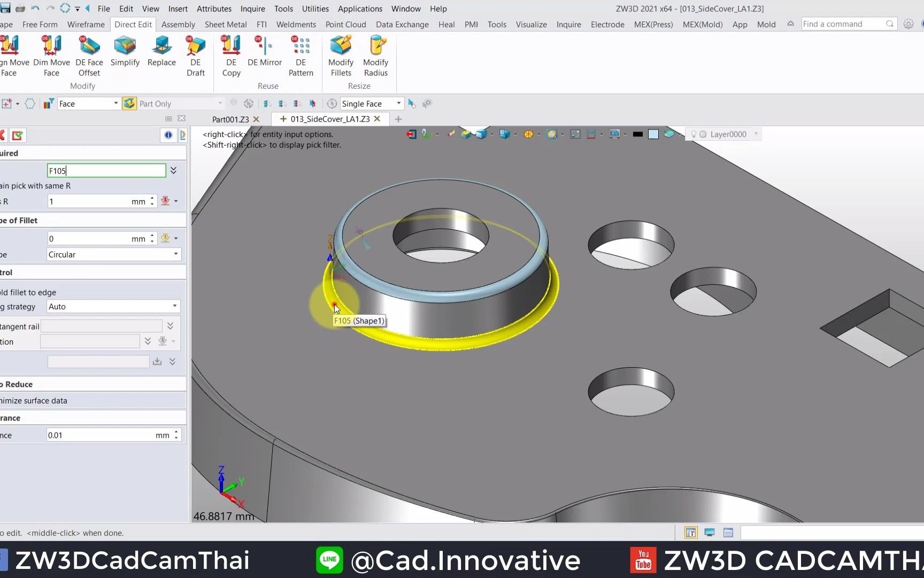Image resolution: width=924 pixels, height=578 pixels.
Task: Select the DE Mirror tool
Action: coord(264,51)
